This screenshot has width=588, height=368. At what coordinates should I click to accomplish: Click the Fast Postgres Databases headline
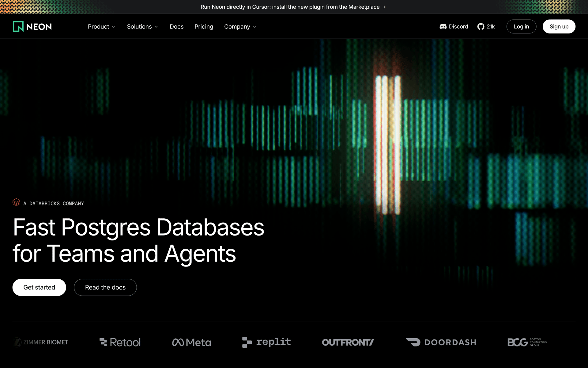(138, 240)
